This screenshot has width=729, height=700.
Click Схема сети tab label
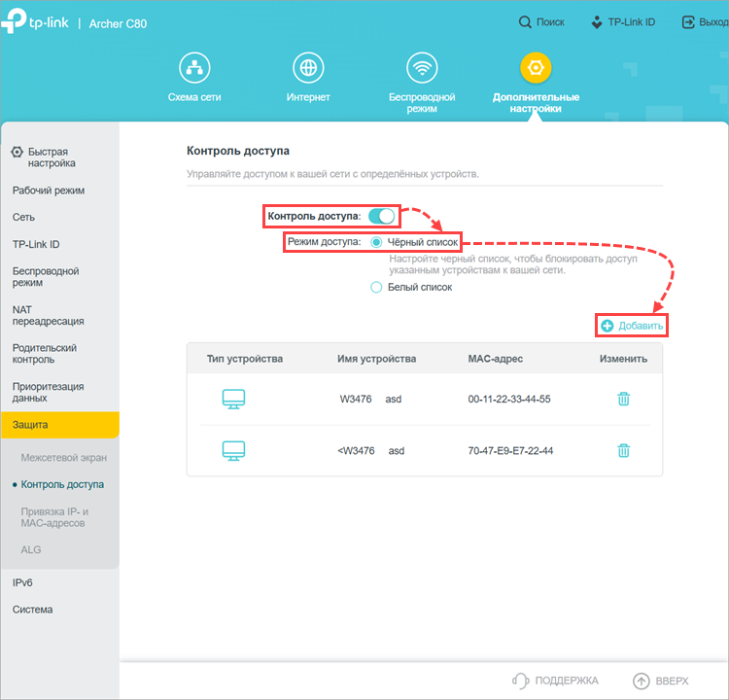(x=194, y=97)
